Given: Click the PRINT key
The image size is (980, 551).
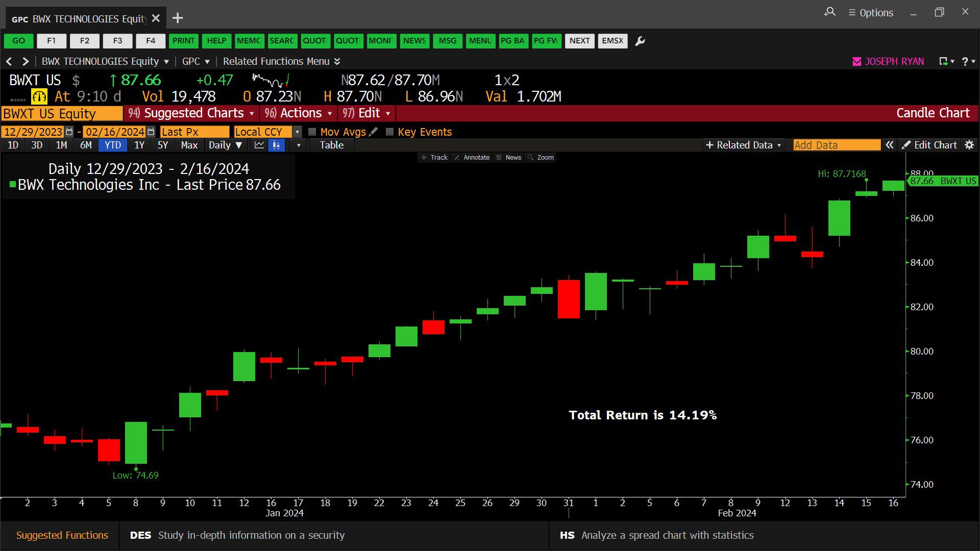Looking at the screenshot, I should coord(183,41).
